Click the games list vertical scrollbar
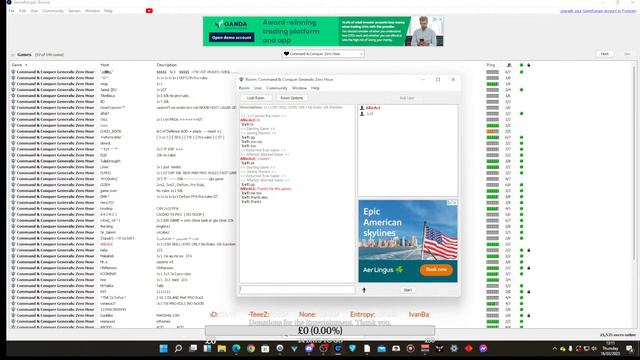 click(634, 163)
